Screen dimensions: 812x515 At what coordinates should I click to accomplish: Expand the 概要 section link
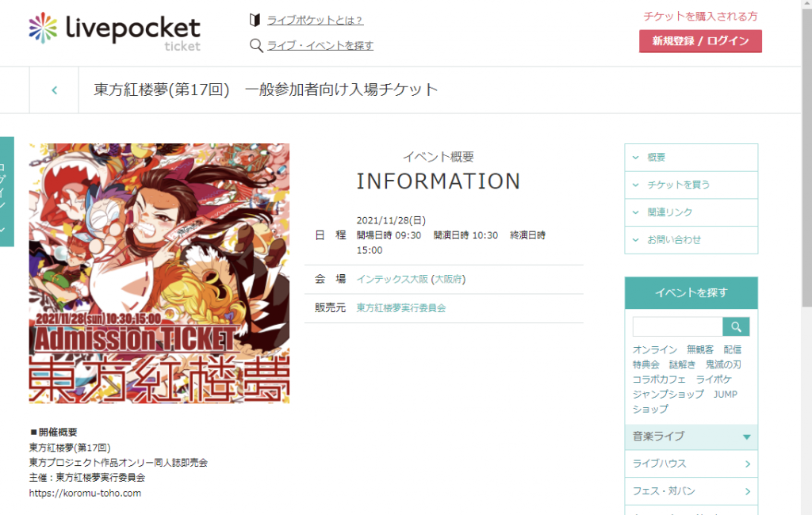691,158
